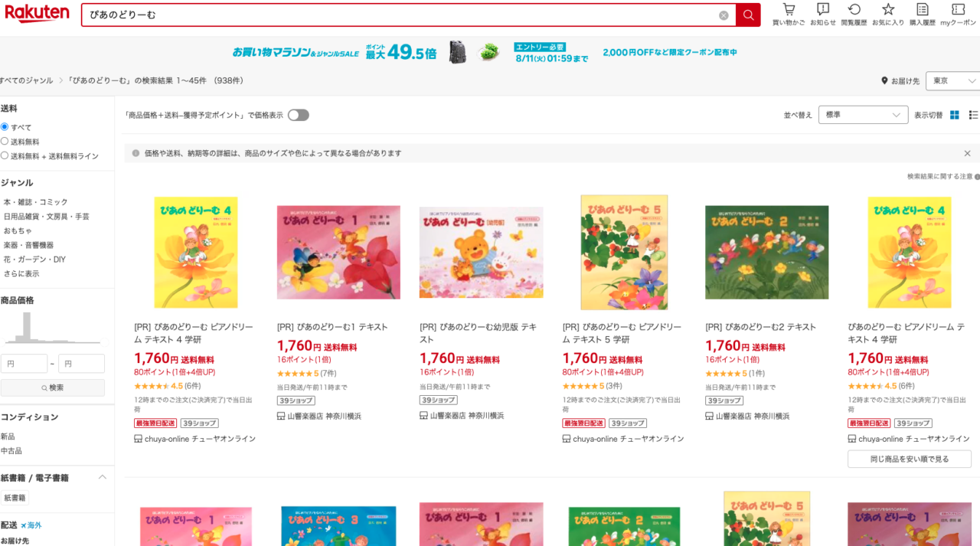Click 同じ商品を安い順で見る button
Image resolution: width=980 pixels, height=546 pixels.
tap(909, 459)
